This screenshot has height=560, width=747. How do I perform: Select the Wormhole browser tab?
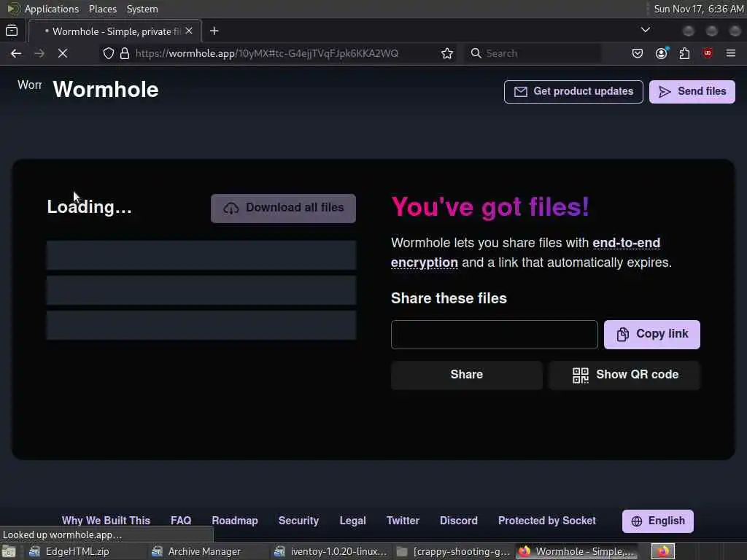click(115, 31)
